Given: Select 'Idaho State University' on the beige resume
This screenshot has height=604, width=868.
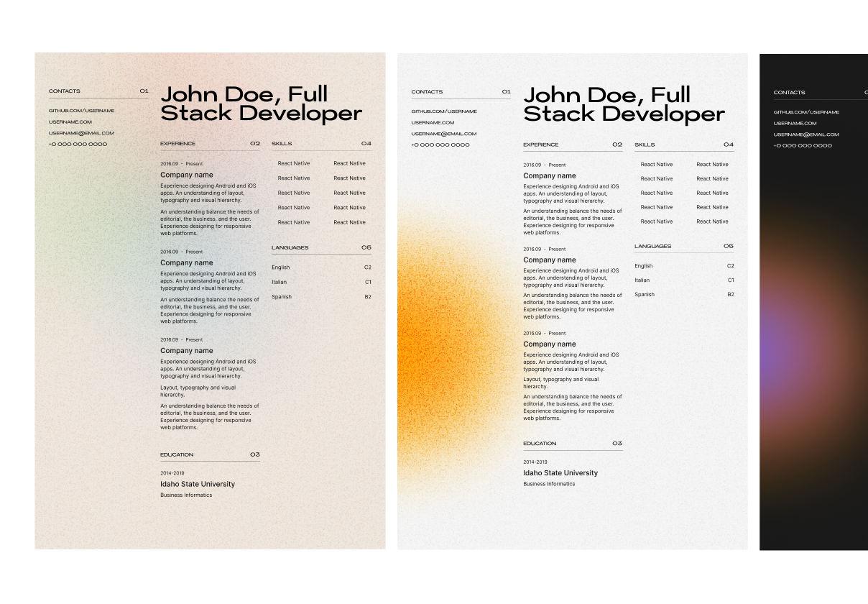Looking at the screenshot, I should click(x=198, y=484).
